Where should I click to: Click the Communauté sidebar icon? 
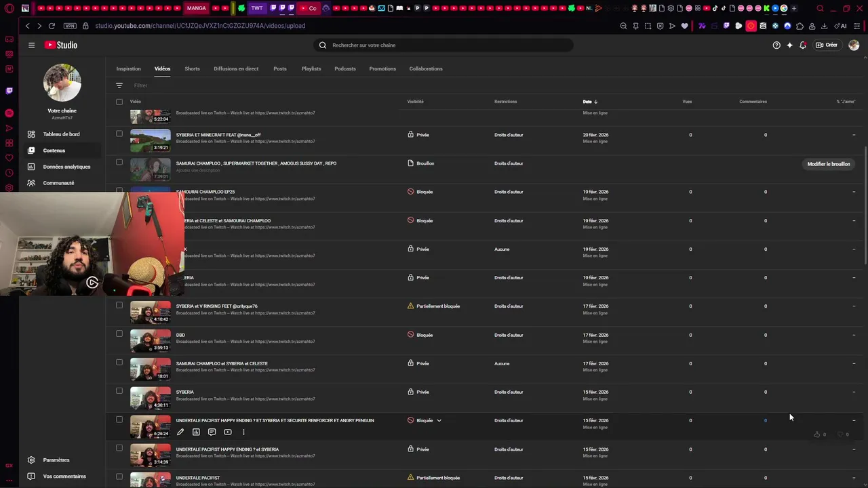click(x=31, y=183)
